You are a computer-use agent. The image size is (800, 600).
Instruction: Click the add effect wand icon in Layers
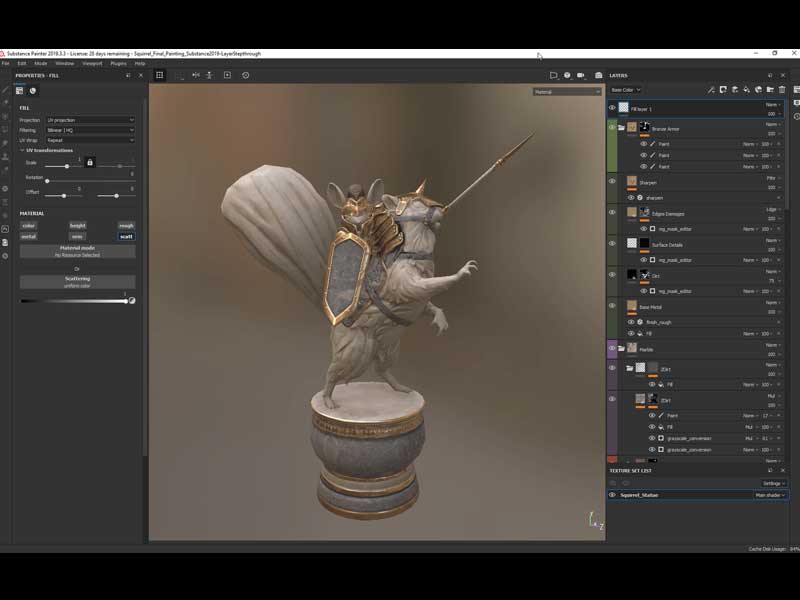[x=711, y=89]
